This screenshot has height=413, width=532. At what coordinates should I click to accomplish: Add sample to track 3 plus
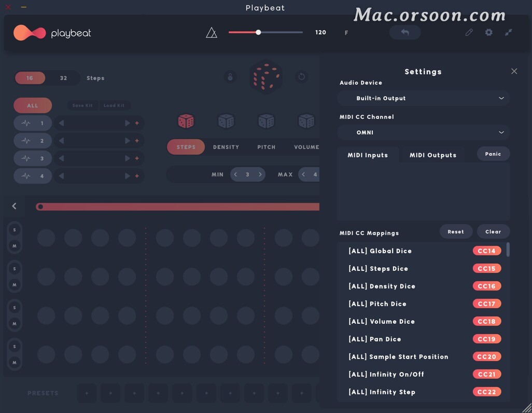click(x=137, y=158)
